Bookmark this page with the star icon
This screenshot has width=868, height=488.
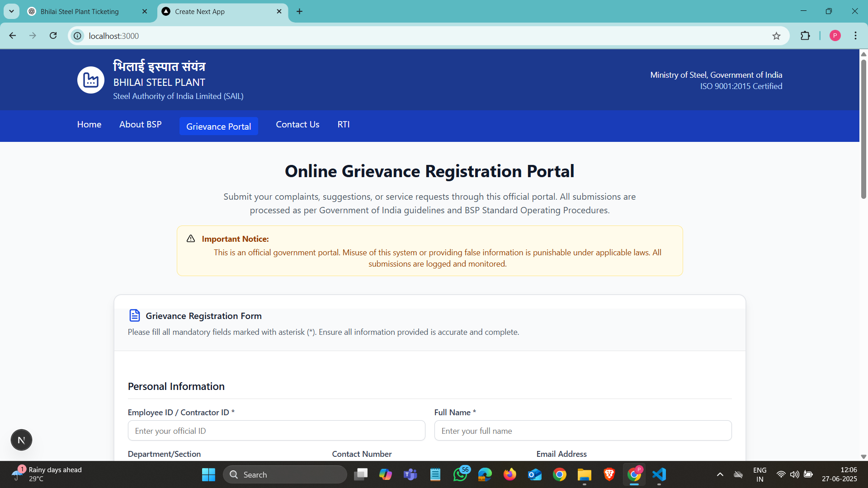click(776, 36)
